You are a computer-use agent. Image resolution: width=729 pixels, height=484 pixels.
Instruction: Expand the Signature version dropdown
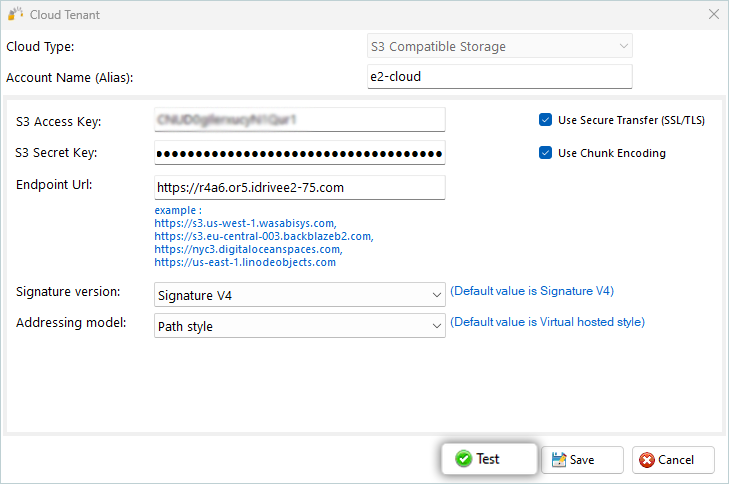coord(300,295)
